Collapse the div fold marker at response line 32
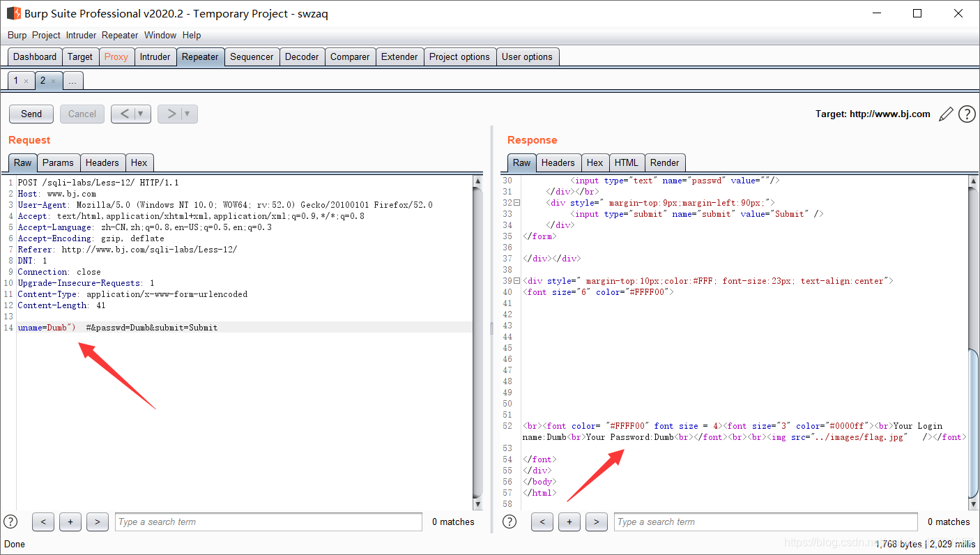The height and width of the screenshot is (555, 980). pyautogui.click(x=517, y=203)
